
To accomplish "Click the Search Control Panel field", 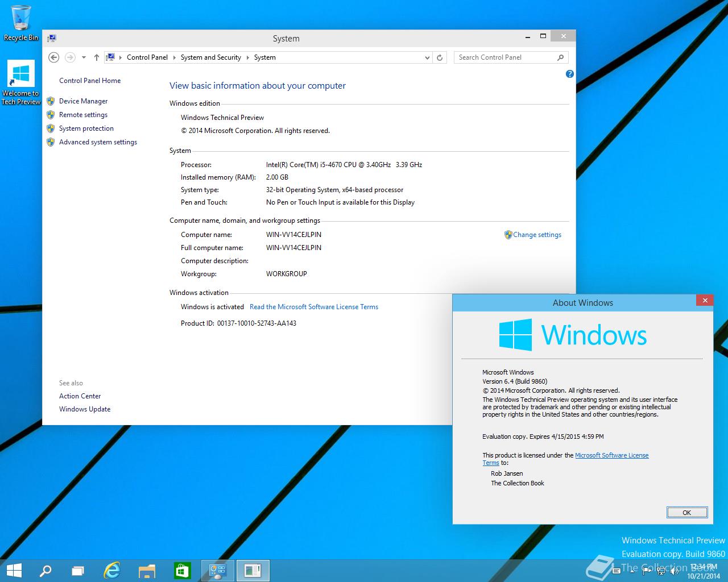I will (x=505, y=57).
